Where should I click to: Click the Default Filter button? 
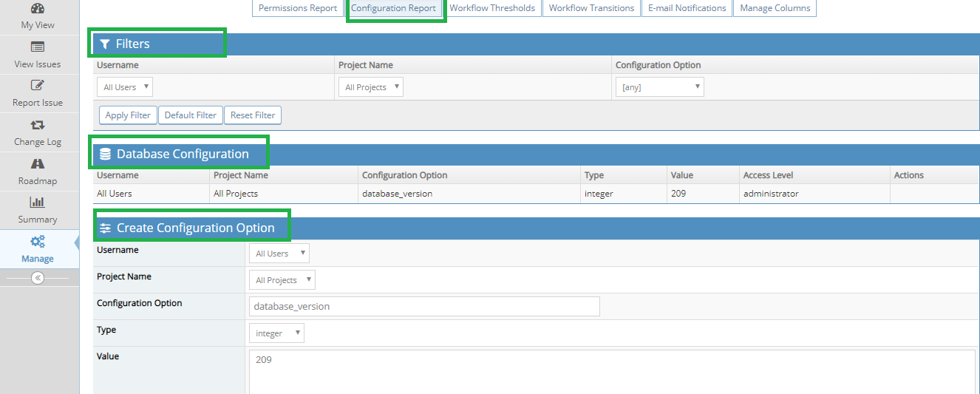point(191,115)
